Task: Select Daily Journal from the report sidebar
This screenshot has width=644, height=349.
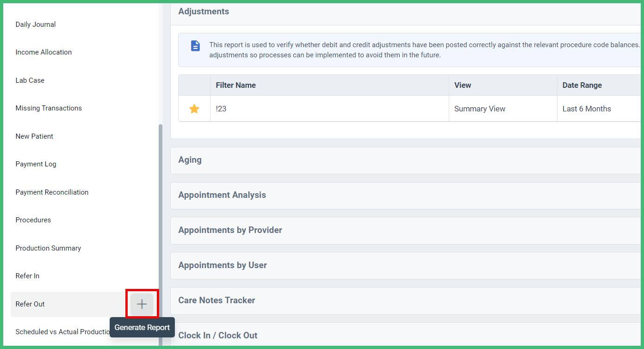Action: pyautogui.click(x=36, y=24)
